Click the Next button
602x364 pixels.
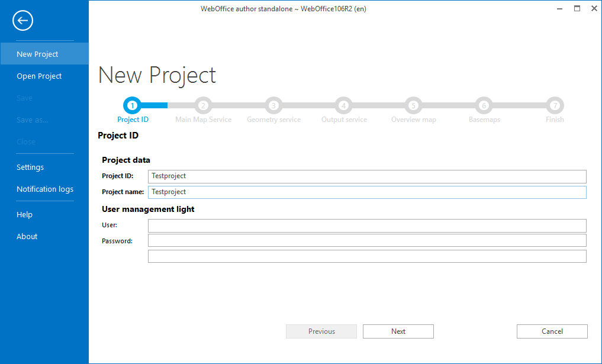pos(398,331)
